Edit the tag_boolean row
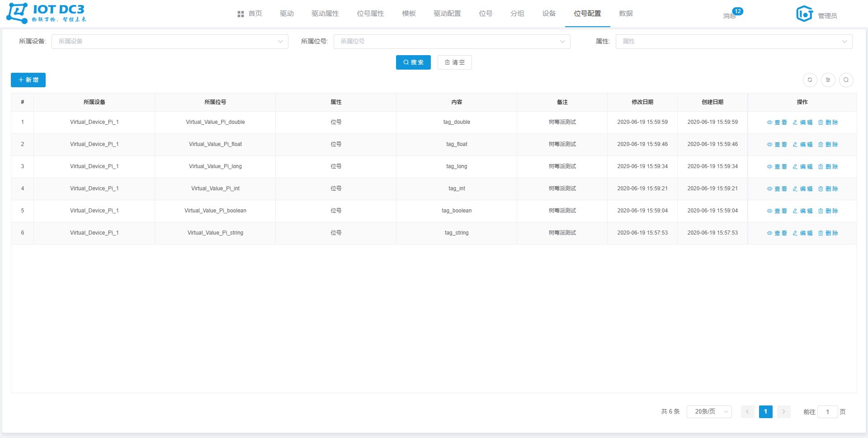 802,211
